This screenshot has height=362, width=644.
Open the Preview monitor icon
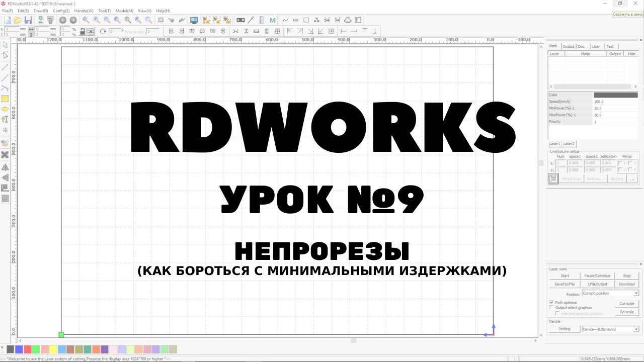pos(194,20)
